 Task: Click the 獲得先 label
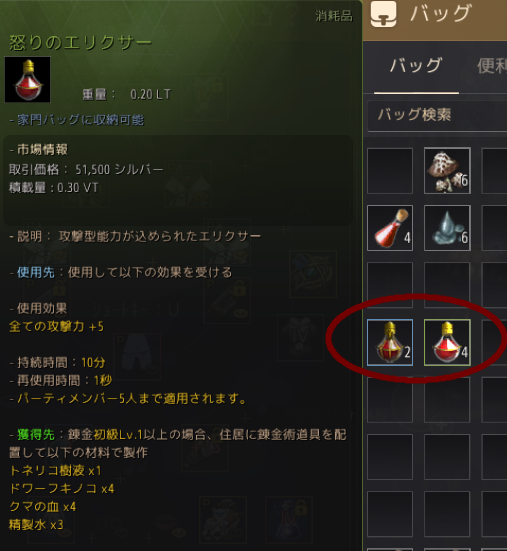[36, 435]
